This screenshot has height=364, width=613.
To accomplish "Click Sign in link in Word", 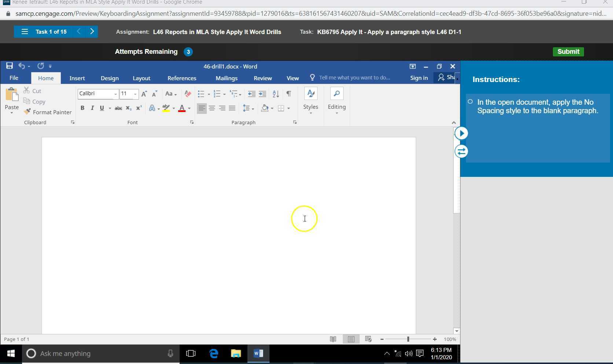I will [419, 78].
